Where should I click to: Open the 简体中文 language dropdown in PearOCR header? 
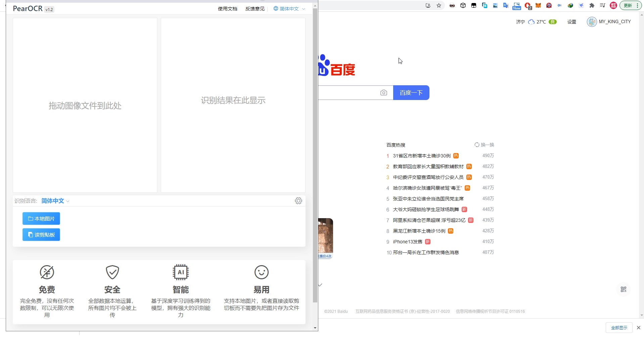pyautogui.click(x=289, y=8)
